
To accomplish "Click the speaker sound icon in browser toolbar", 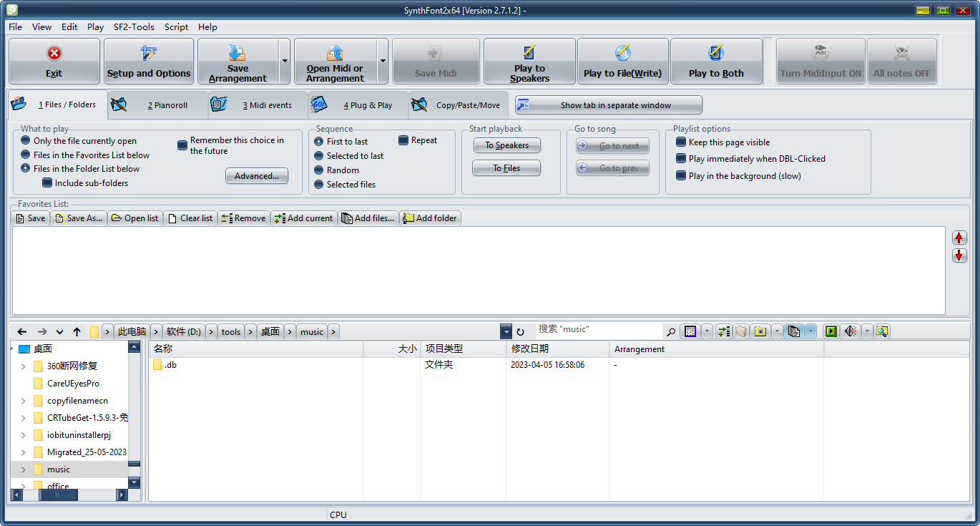I will [x=851, y=331].
